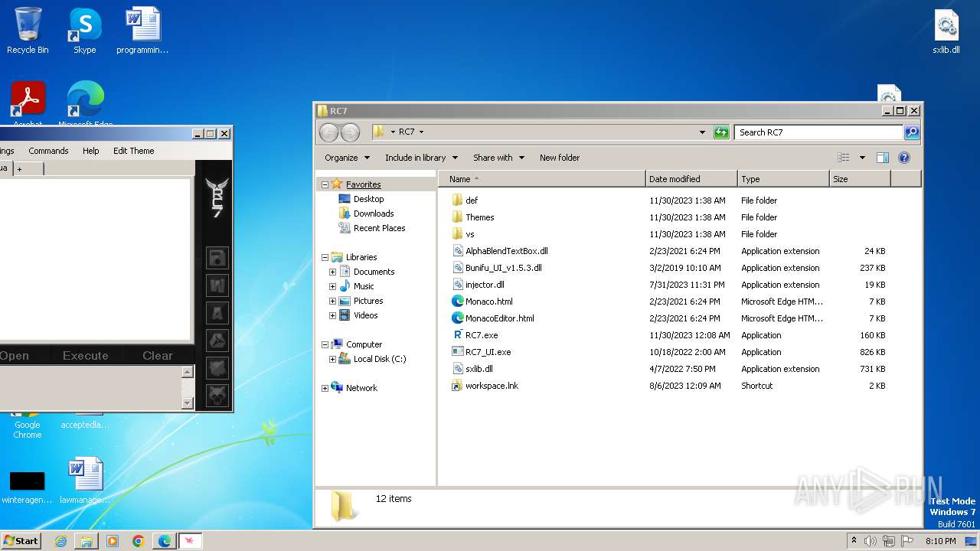Image resolution: width=980 pixels, height=551 pixels.
Task: Select the Skype desktop shortcut
Action: click(x=84, y=31)
